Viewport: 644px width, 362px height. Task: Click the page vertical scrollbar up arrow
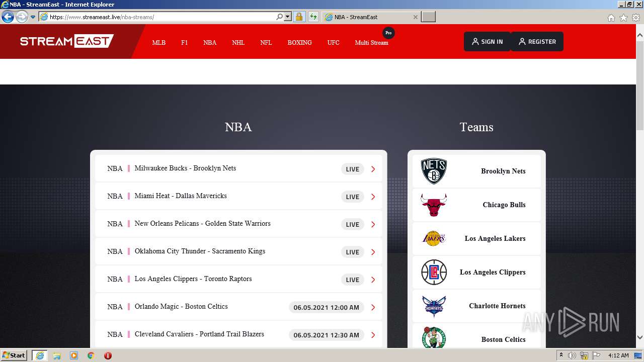coord(640,36)
